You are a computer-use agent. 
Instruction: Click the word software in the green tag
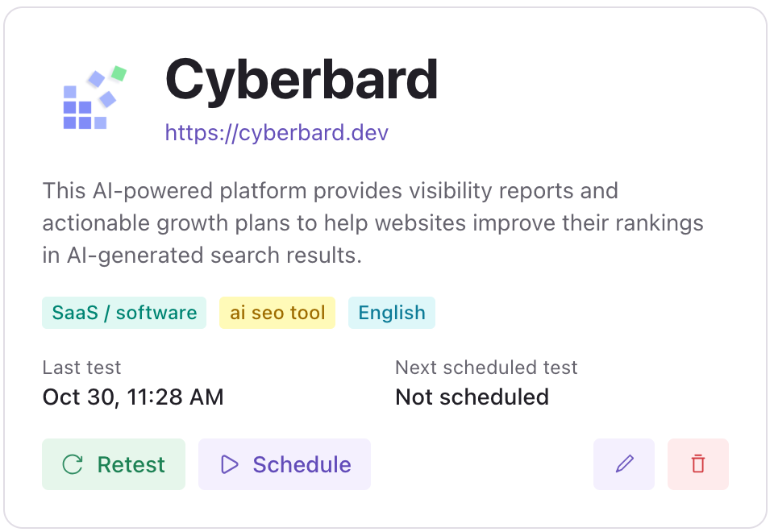(x=156, y=313)
